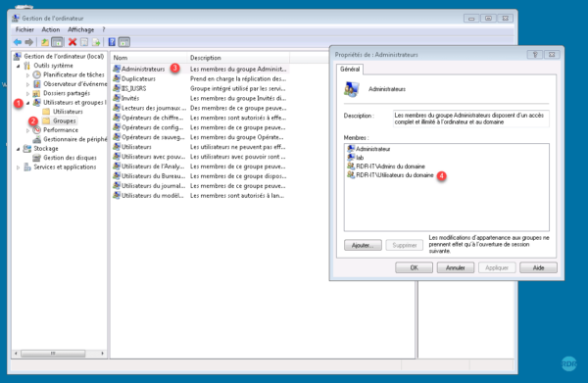Click the Export list toolbar icon

96,42
